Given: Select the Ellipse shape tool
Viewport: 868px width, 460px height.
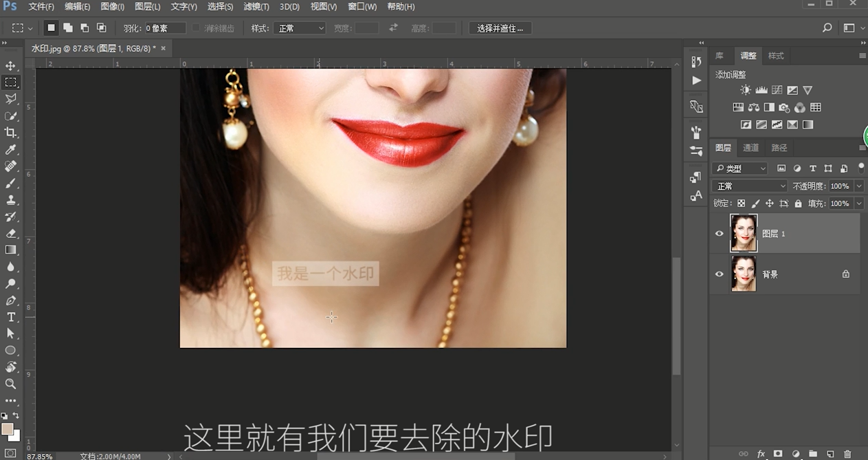Looking at the screenshot, I should coord(10,351).
